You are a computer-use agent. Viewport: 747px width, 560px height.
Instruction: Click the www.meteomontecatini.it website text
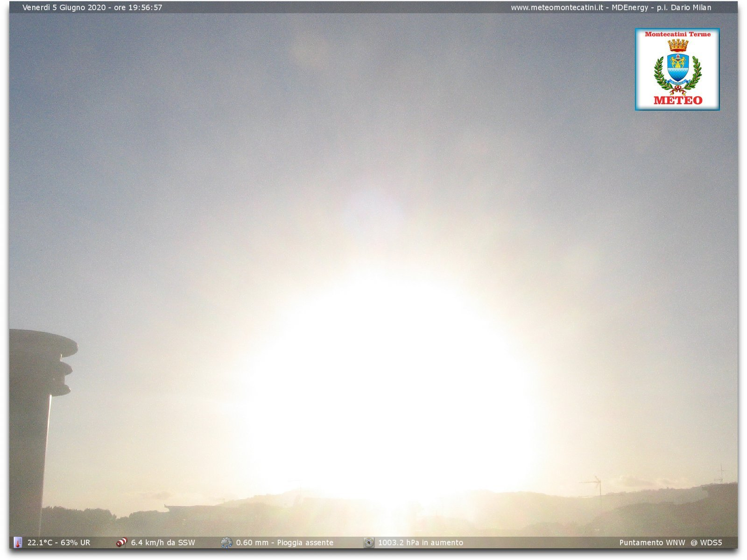click(557, 7)
